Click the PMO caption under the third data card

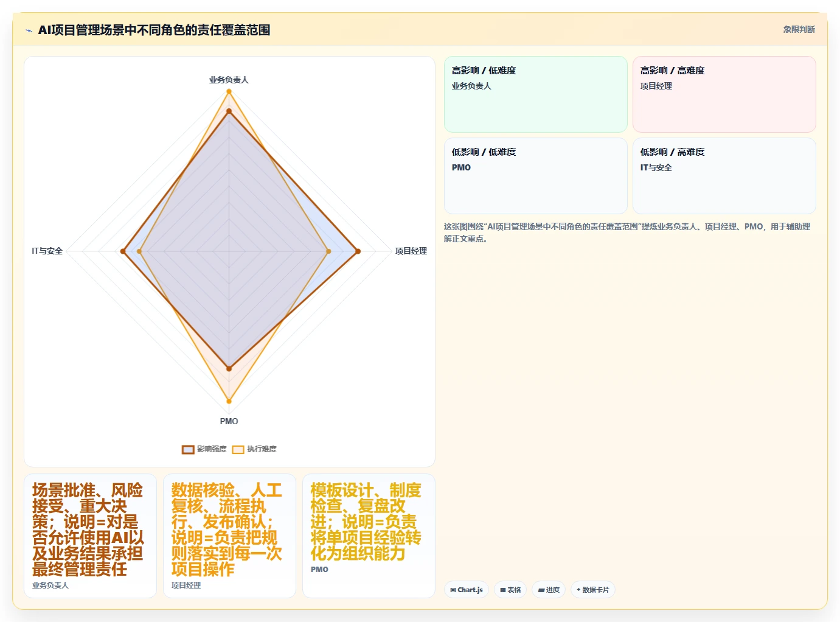(319, 569)
